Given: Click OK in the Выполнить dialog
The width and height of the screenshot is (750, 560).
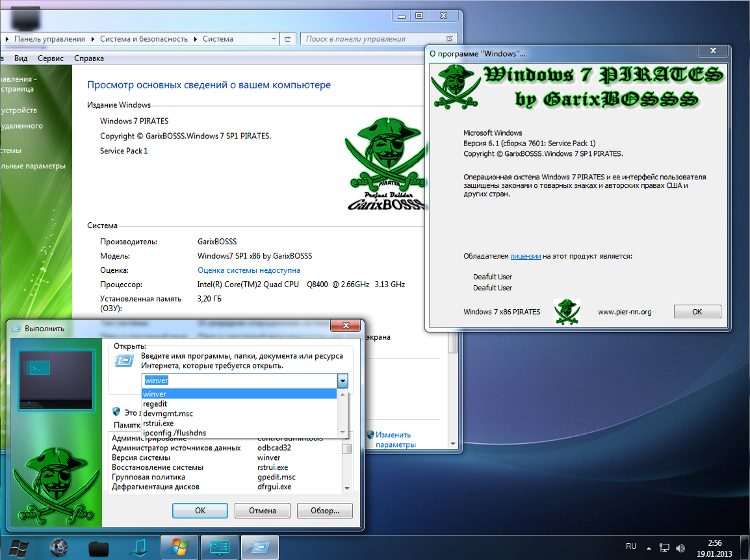Looking at the screenshot, I should (x=200, y=511).
